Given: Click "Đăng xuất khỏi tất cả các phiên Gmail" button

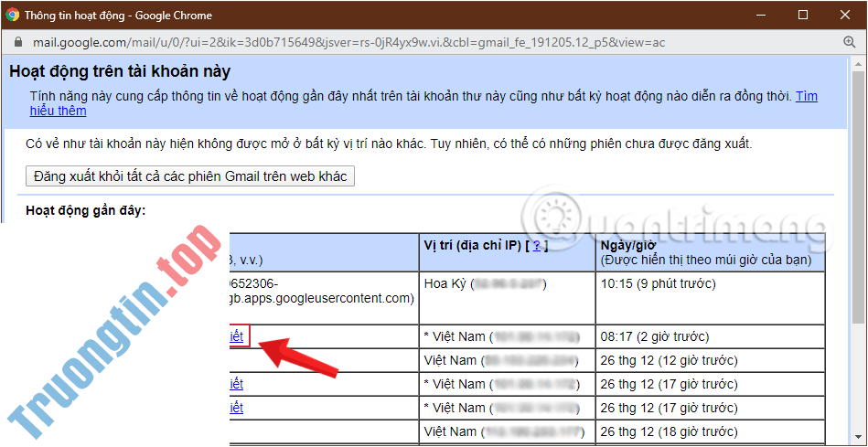Looking at the screenshot, I should click(x=190, y=176).
